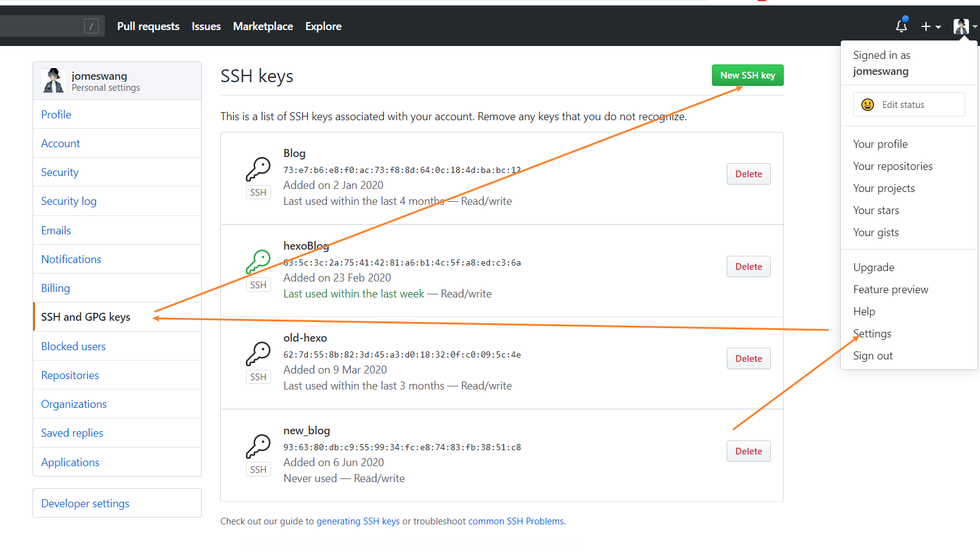980x552 pixels.
Task: Delete the Blog SSH key
Action: (x=749, y=174)
